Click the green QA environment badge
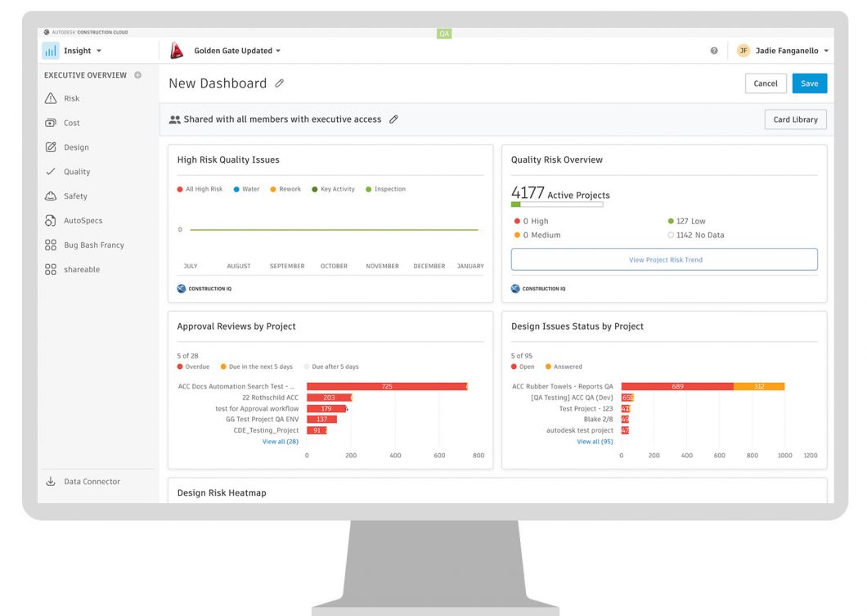The image size is (867, 616). click(444, 34)
